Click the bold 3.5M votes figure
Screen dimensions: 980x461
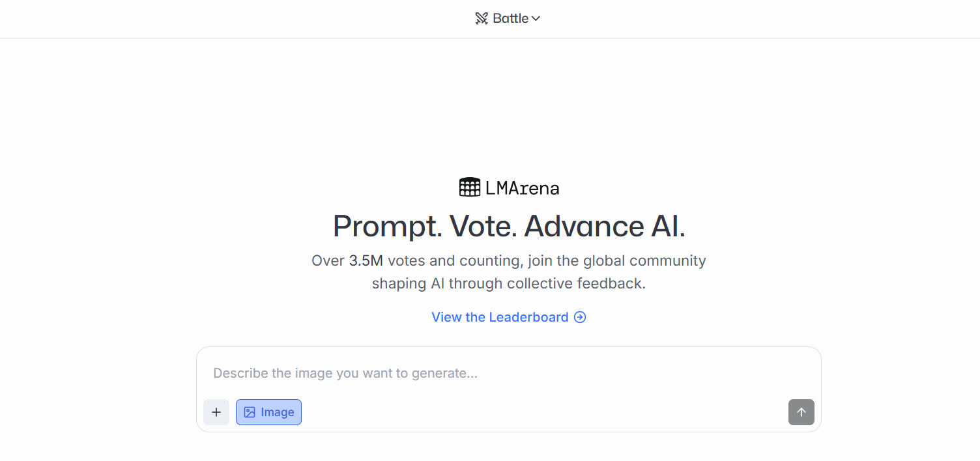click(366, 260)
